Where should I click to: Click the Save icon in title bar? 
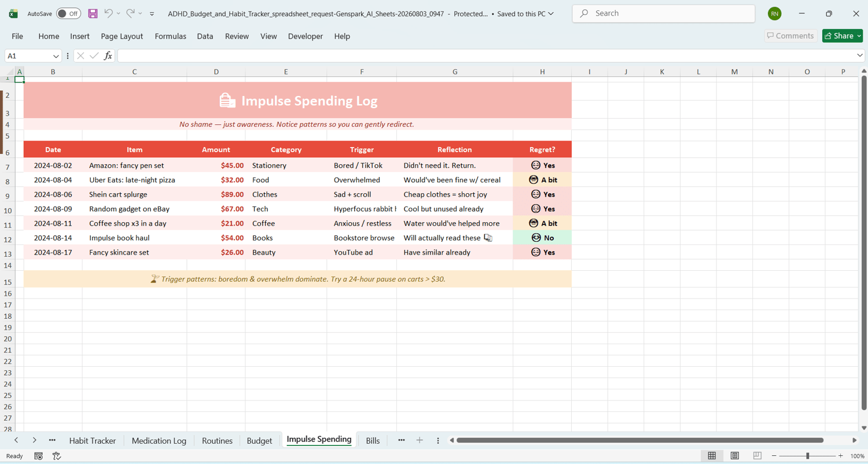tap(93, 13)
